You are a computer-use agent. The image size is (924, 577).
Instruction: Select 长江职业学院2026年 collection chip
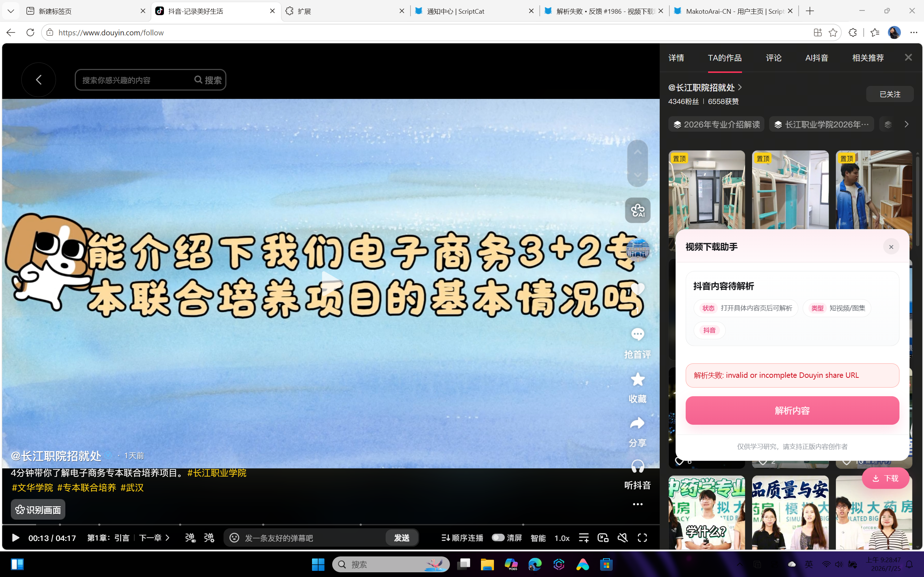821,124
